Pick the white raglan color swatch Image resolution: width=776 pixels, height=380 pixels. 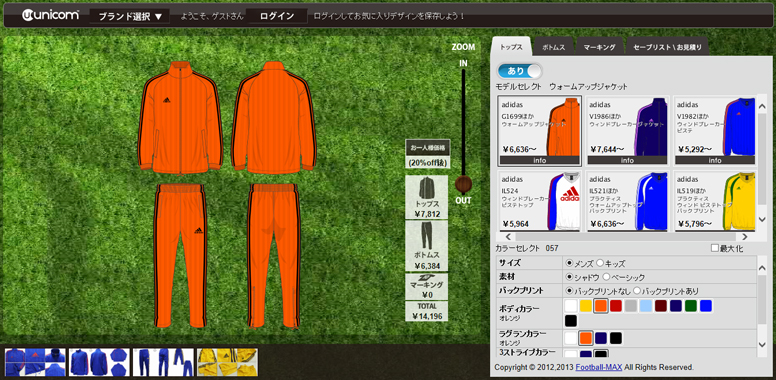[571, 338]
